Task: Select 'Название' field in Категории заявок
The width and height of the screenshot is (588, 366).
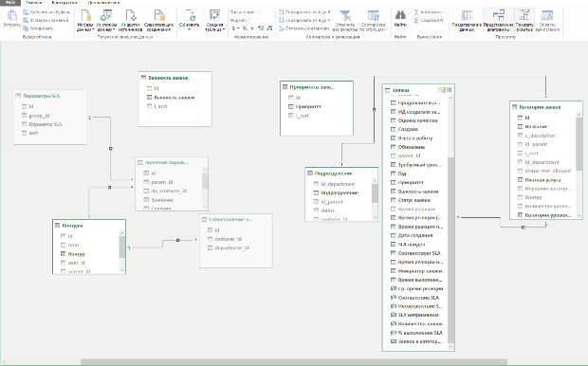Action: pyautogui.click(x=536, y=126)
